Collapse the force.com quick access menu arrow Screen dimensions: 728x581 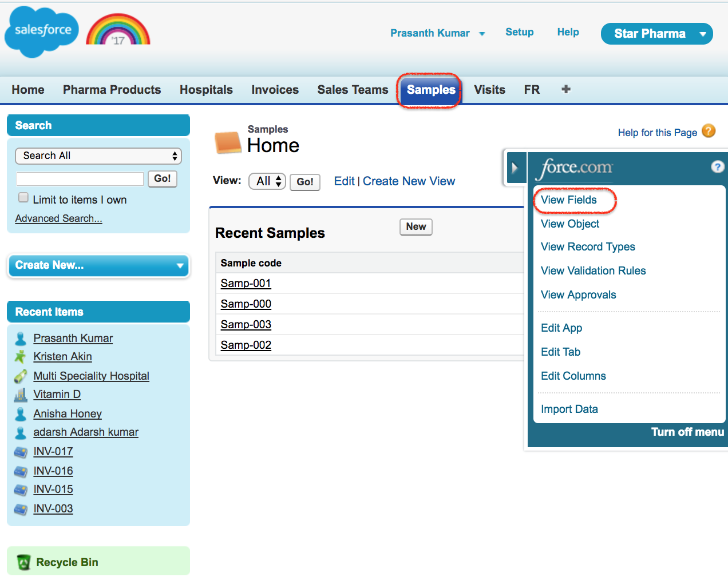coord(515,168)
